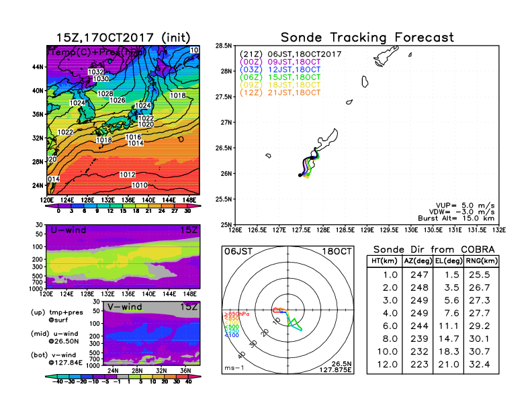Select the orange '(12Z) 21JST,18OCT' legend entry
The image size is (532, 411).
[x=280, y=93]
